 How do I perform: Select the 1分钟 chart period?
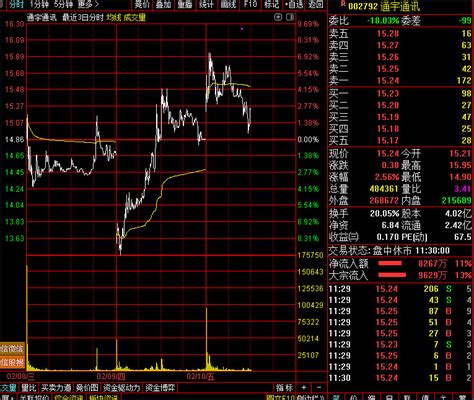pos(39,4)
